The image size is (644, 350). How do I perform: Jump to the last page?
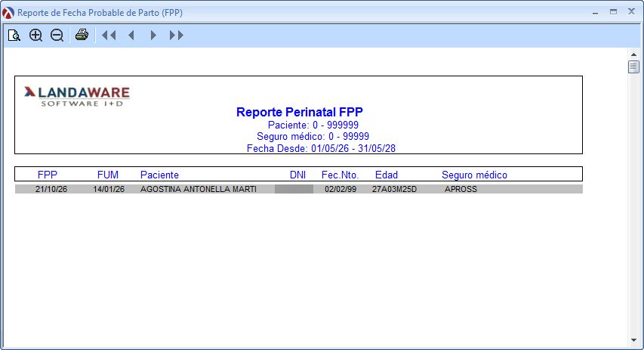pyautogui.click(x=177, y=36)
